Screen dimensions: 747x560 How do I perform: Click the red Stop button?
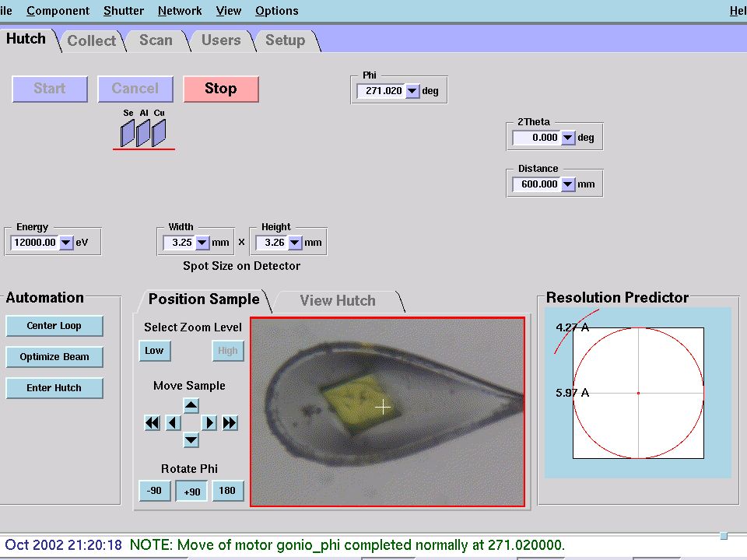(220, 89)
